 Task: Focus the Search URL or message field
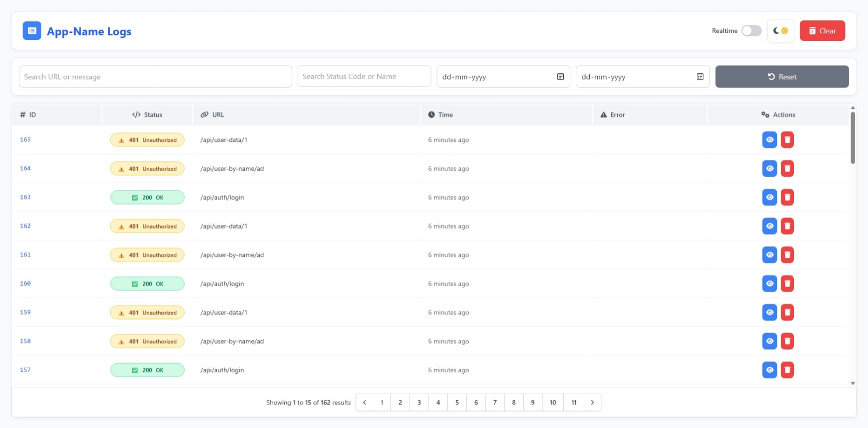(x=155, y=77)
